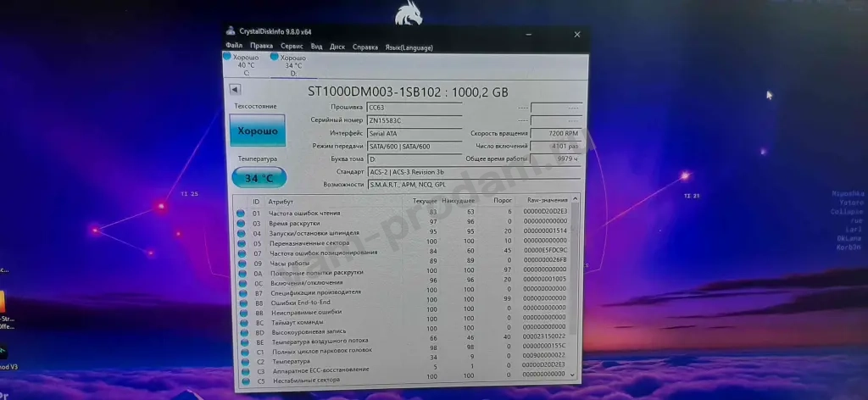Click the status icon for attribute BB uncorrectable errors
Viewport: 868px width, 400px height.
242,313
